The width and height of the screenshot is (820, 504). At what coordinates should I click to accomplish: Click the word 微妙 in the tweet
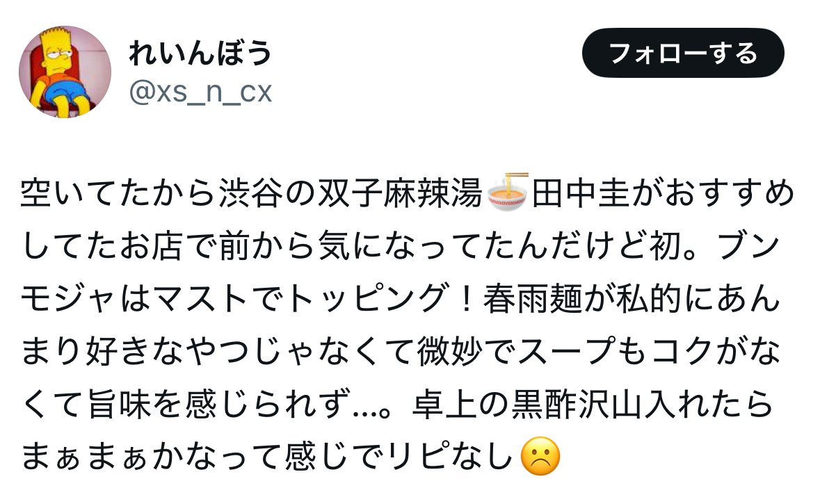tap(450, 351)
